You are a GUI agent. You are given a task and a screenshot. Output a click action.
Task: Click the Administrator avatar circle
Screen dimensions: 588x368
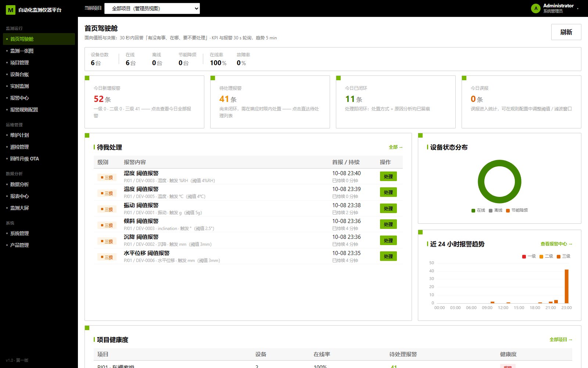(536, 8)
